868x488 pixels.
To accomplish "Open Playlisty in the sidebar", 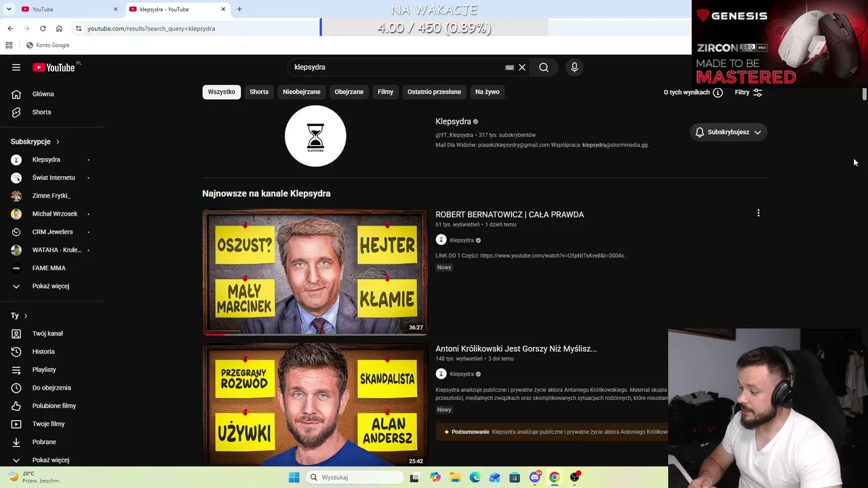I will tap(44, 369).
